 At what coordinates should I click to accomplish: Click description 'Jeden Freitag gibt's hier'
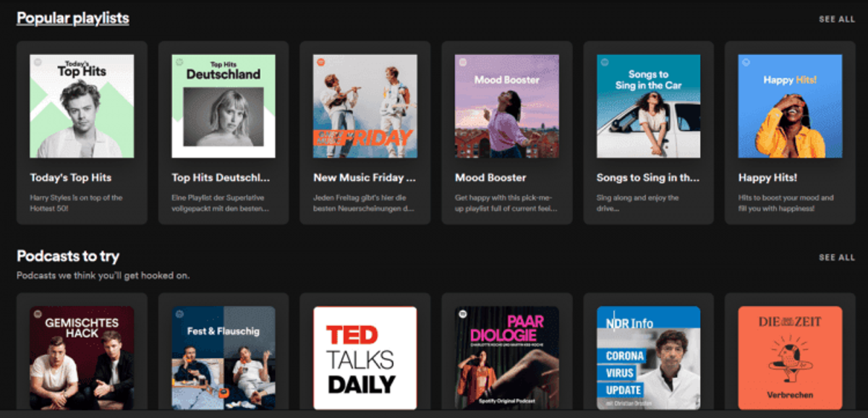(364, 202)
